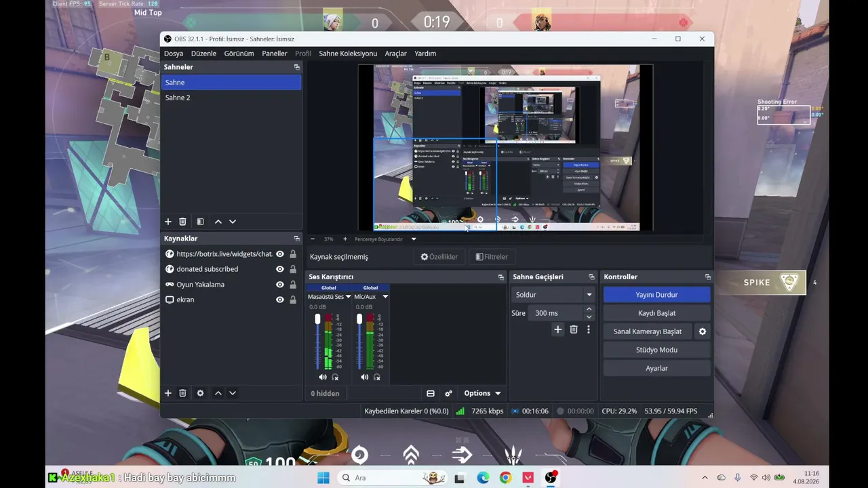Viewport: 868px width, 488px height.
Task: Hide the Oyun Yakalama source
Action: point(279,285)
